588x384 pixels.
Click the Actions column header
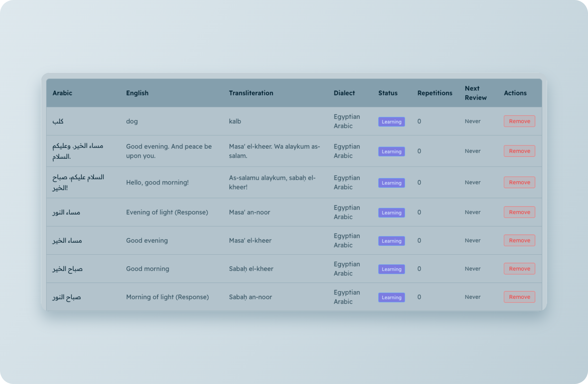515,93
